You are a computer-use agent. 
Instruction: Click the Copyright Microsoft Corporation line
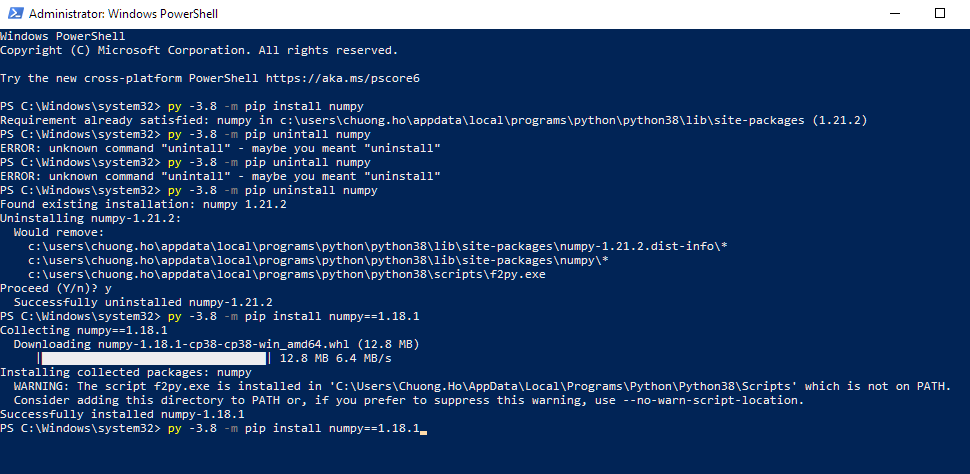[198, 50]
